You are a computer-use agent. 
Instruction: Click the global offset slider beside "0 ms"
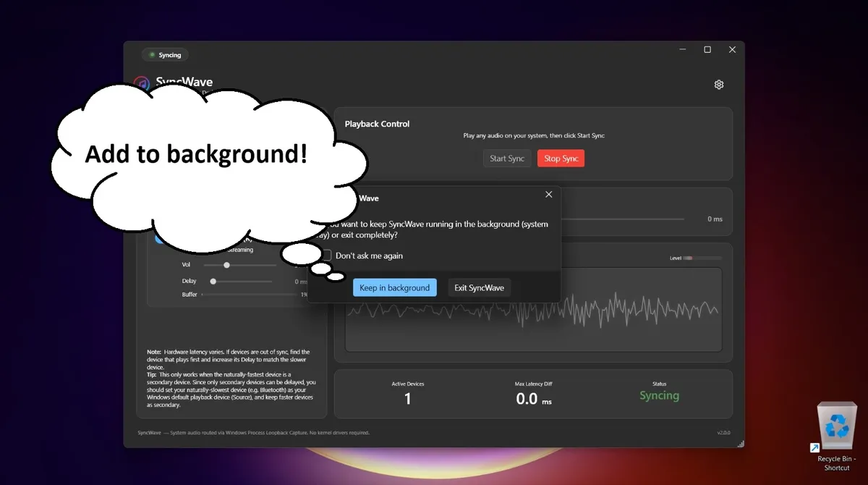point(622,219)
